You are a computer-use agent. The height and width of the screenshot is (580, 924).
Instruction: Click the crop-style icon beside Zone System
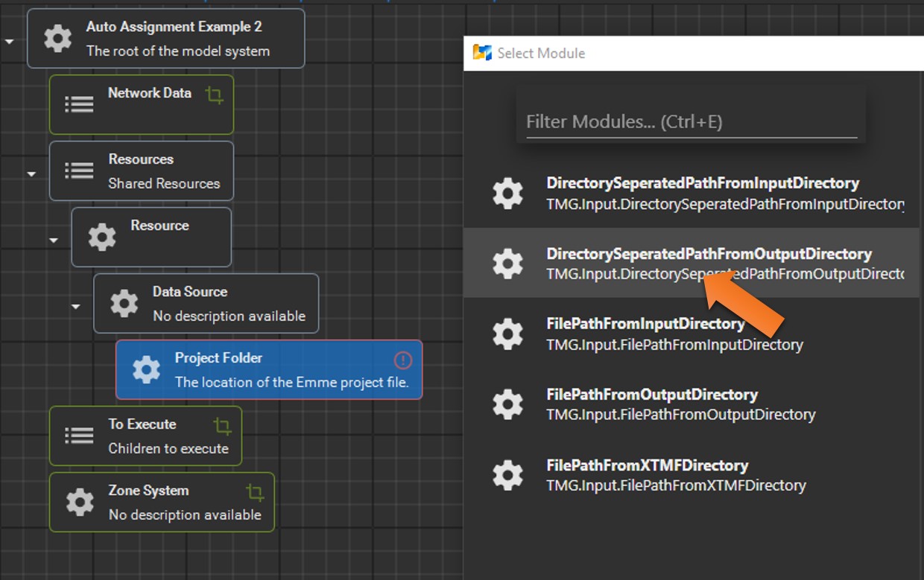tap(255, 493)
